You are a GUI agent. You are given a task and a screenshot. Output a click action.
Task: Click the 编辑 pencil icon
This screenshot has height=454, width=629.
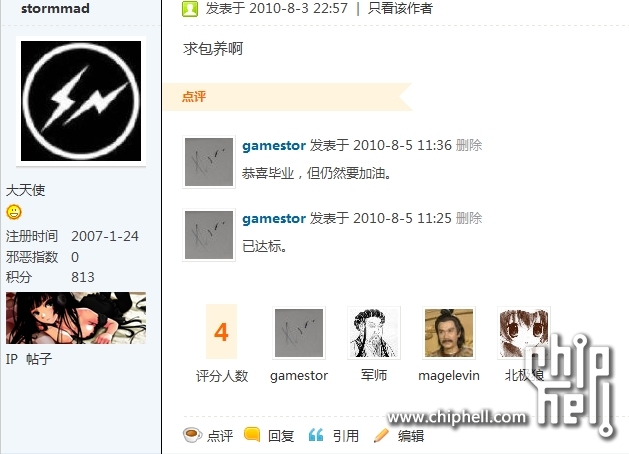[x=381, y=435]
